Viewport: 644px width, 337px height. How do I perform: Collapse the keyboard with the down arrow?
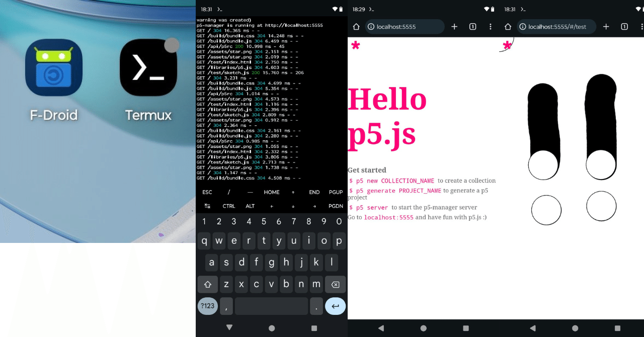pos(230,327)
